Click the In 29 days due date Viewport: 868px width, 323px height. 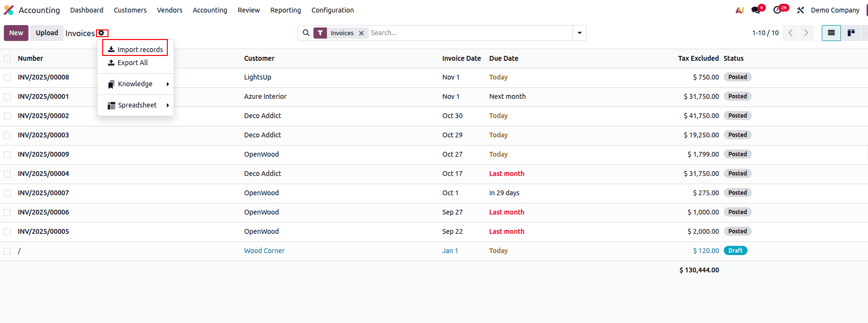(x=504, y=193)
